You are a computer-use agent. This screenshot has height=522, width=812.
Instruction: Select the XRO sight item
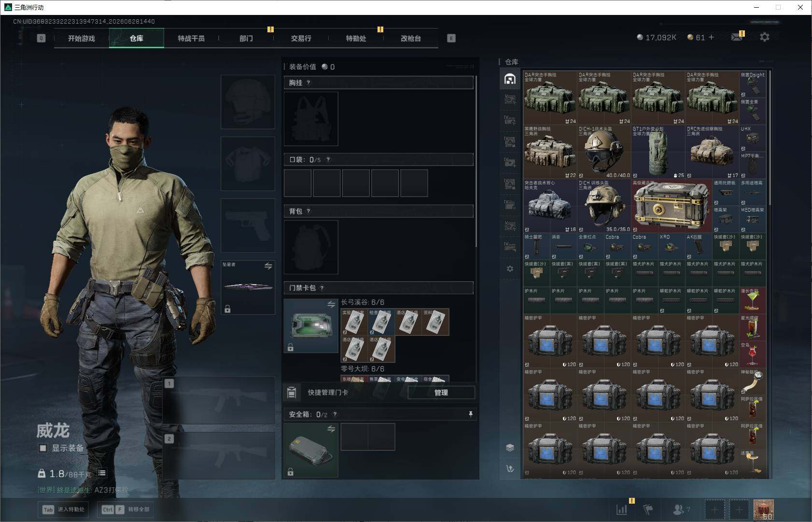pyautogui.click(x=672, y=247)
